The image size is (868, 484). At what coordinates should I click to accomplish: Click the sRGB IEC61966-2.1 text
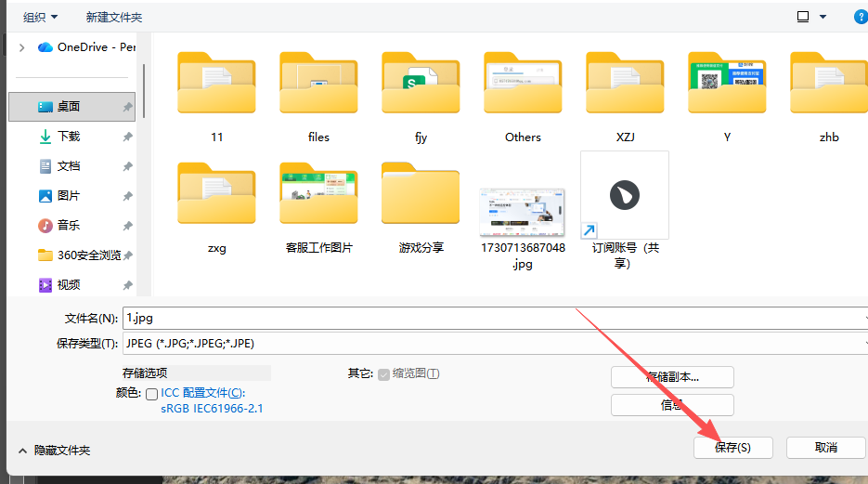pyautogui.click(x=212, y=409)
